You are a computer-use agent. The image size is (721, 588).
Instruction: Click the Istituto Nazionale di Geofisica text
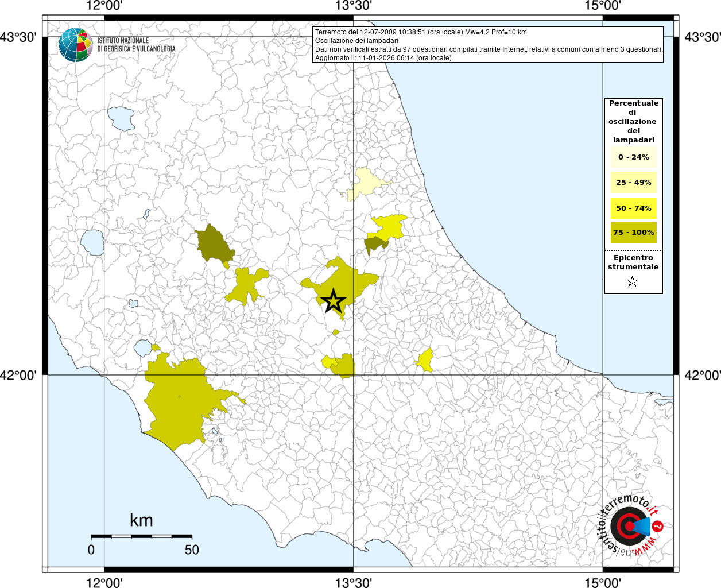pyautogui.click(x=136, y=45)
